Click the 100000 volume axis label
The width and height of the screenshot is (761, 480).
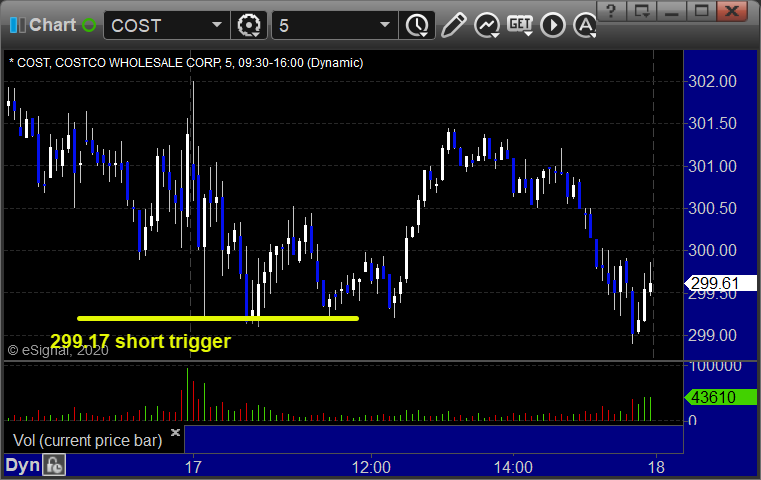click(715, 366)
